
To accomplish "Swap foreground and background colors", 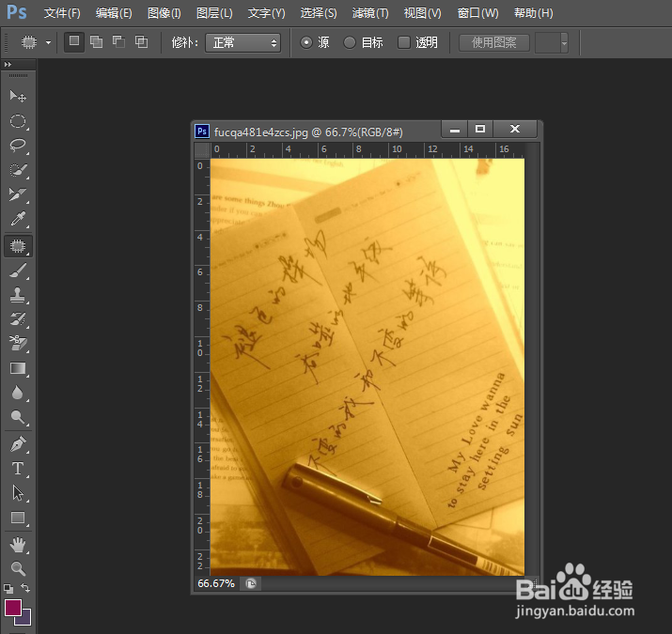I will pos(25,588).
